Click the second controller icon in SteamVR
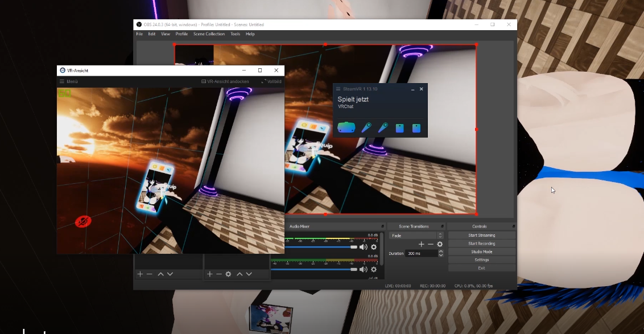The width and height of the screenshot is (644, 334). pyautogui.click(x=383, y=127)
